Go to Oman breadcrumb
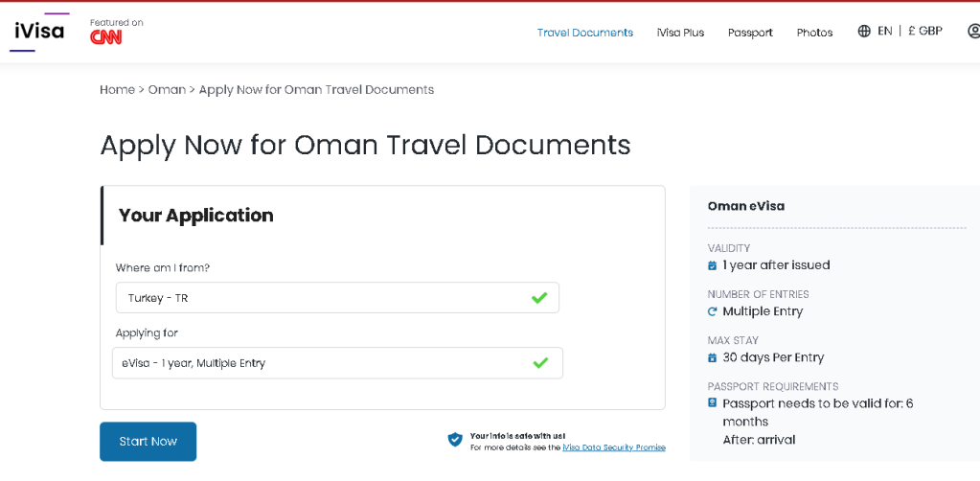 [x=167, y=89]
